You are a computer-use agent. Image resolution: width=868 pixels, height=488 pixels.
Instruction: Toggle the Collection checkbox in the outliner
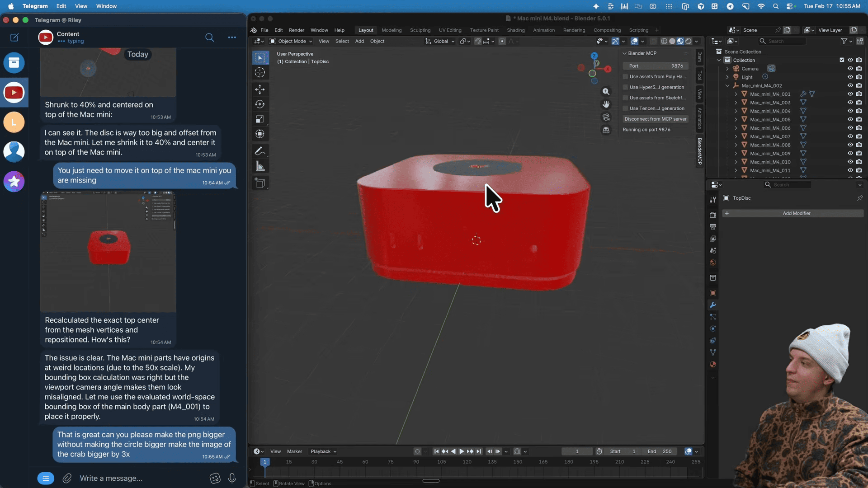(x=841, y=60)
